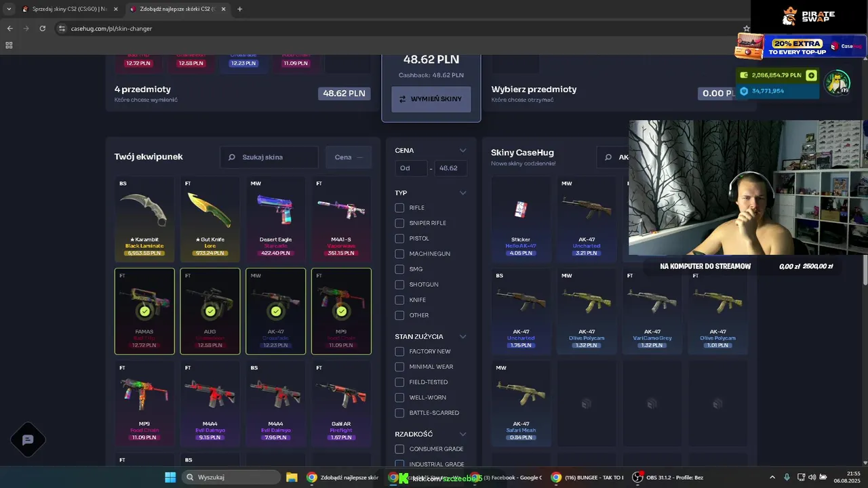Screen dimensions: 868x488
Task: Go back with the browser back arrow
Action: (9, 28)
